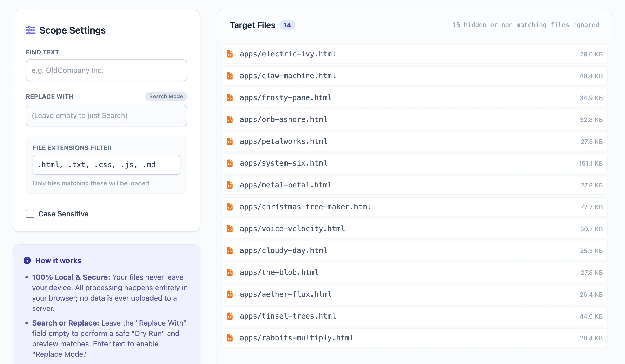
Task: Select the apps/metal-petal.html file row
Action: coord(414,185)
